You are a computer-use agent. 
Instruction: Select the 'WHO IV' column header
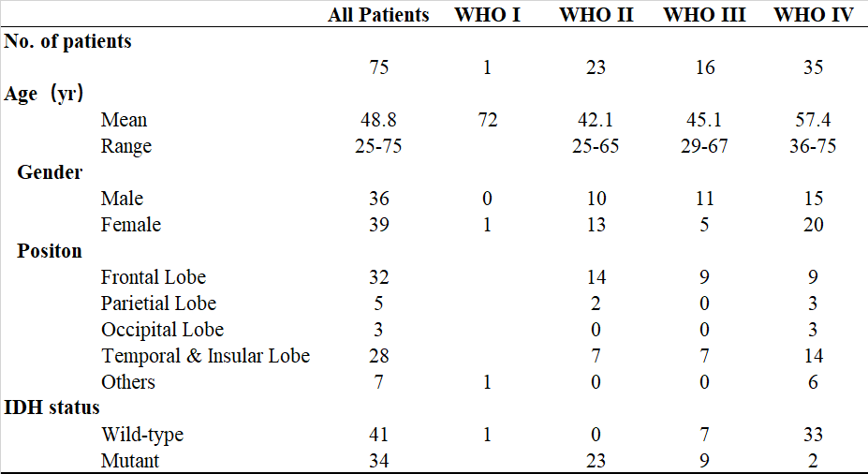813,15
